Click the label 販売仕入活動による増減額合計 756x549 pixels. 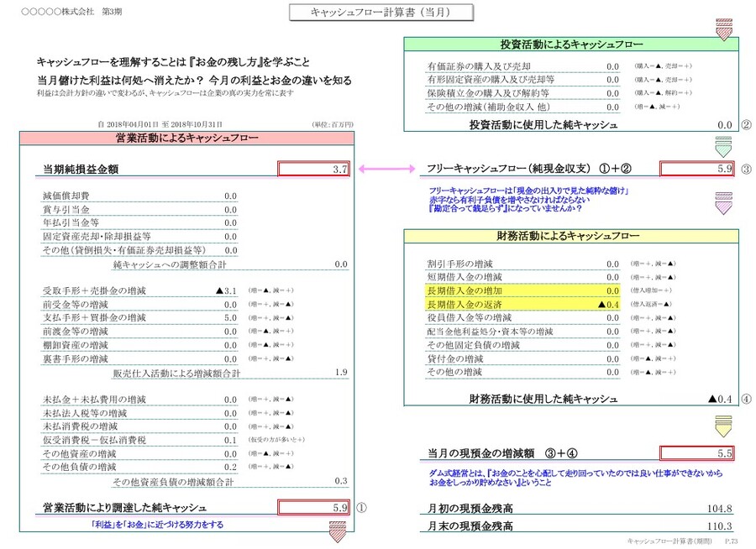click(x=176, y=373)
